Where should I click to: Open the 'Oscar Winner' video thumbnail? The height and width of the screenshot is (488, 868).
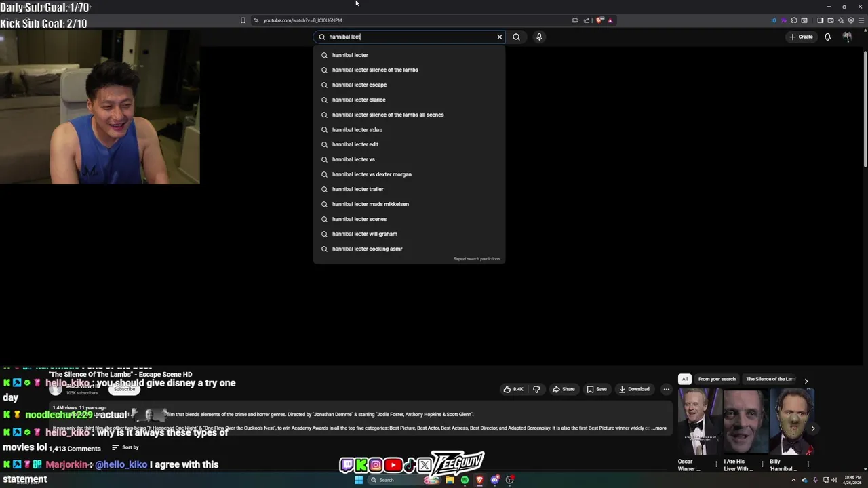click(x=699, y=421)
